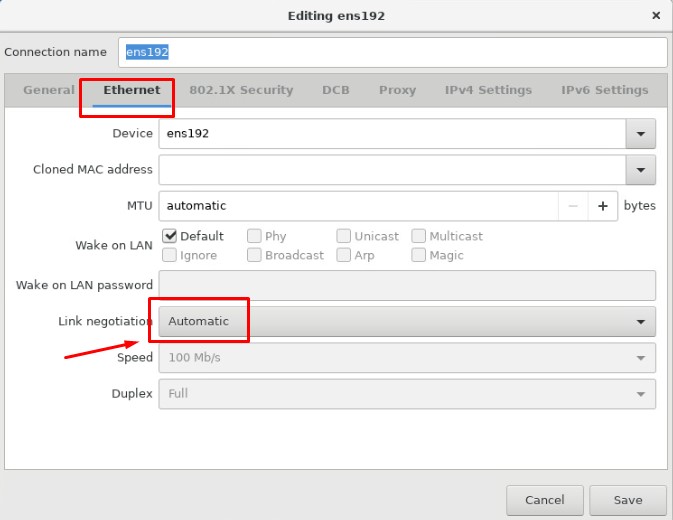
Task: Open the IPv4 Settings tab
Action: click(488, 90)
